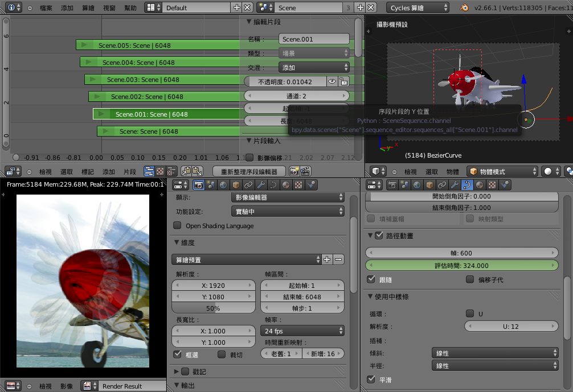Remove render preset with the minus button

pyautogui.click(x=338, y=259)
